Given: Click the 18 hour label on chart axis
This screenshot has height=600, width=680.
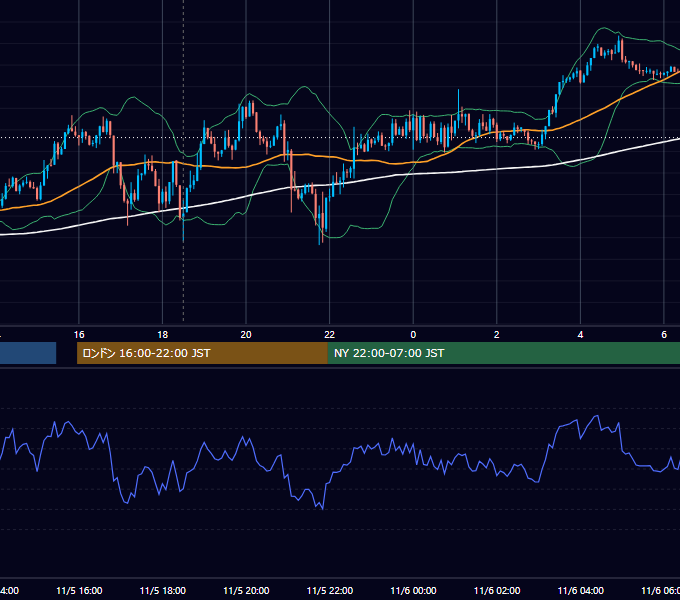Looking at the screenshot, I should pyautogui.click(x=163, y=335).
